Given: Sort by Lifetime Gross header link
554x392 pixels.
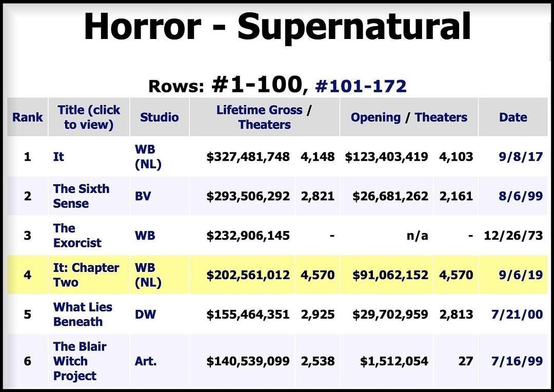Looking at the screenshot, I should point(260,110).
